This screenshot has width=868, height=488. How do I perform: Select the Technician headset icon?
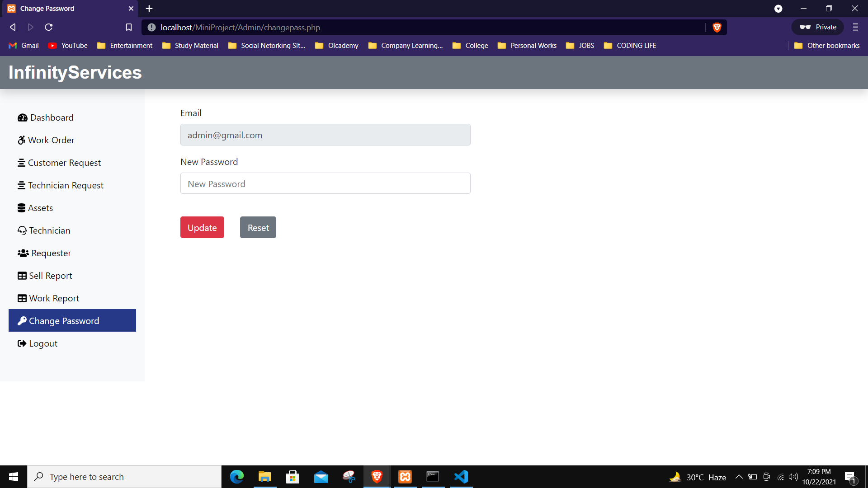coord(22,230)
